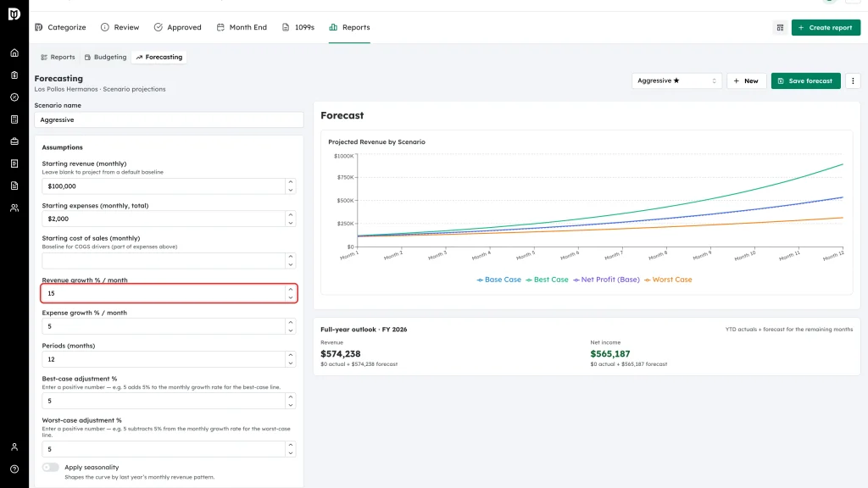Click the Projected Revenue by Scenario title
868x488 pixels.
pyautogui.click(x=376, y=142)
